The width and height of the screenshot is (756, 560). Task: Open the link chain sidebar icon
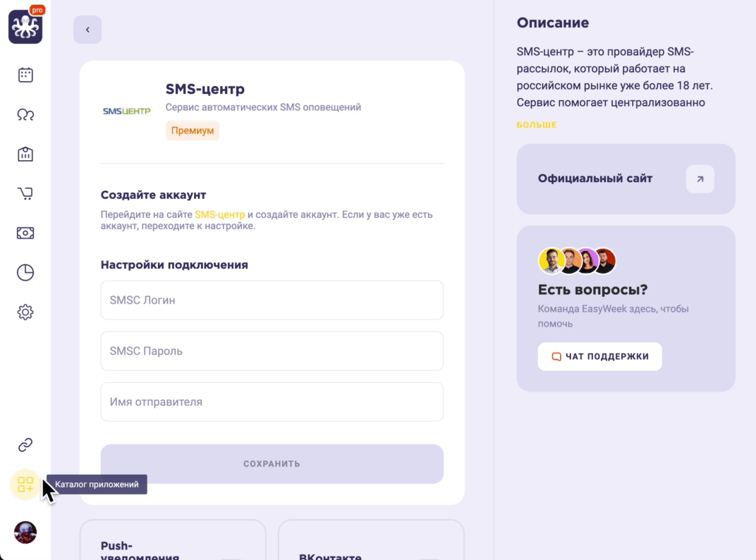[x=25, y=445]
